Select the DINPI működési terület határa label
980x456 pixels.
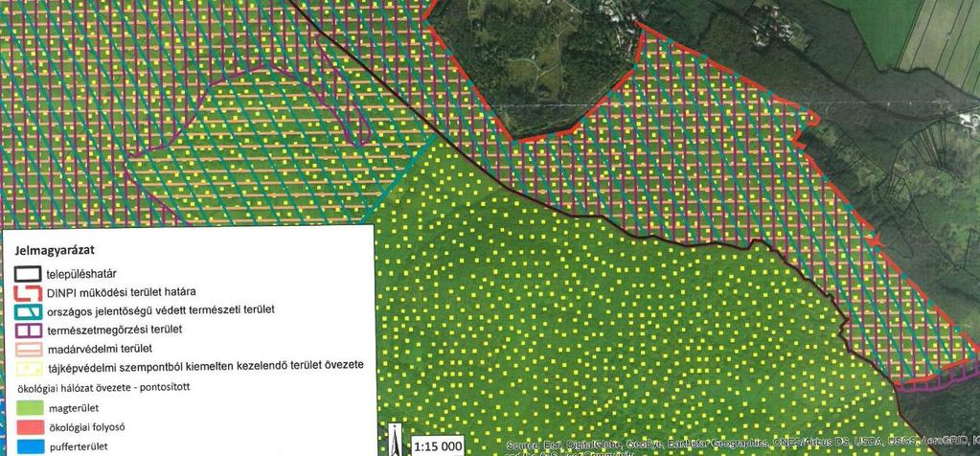[x=125, y=292]
